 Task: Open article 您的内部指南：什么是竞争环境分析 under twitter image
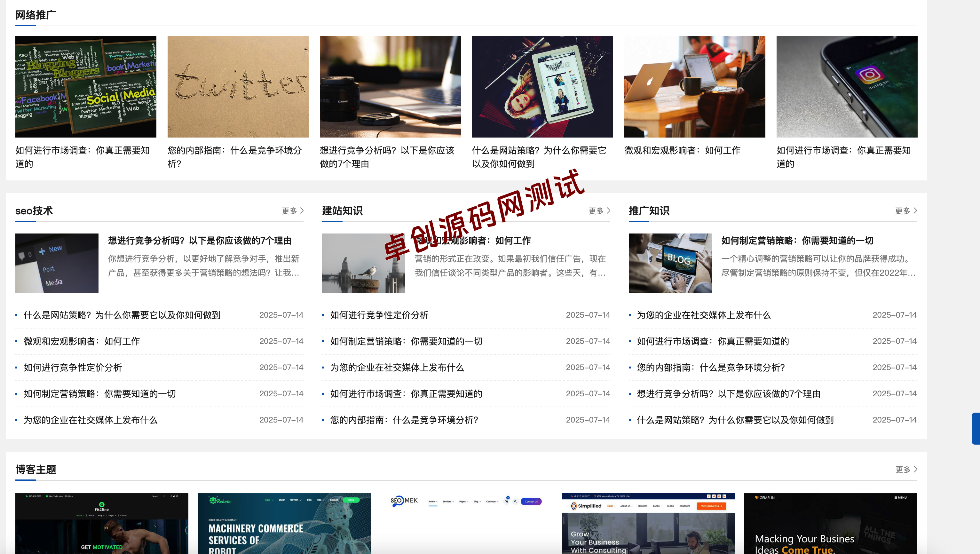[235, 157]
